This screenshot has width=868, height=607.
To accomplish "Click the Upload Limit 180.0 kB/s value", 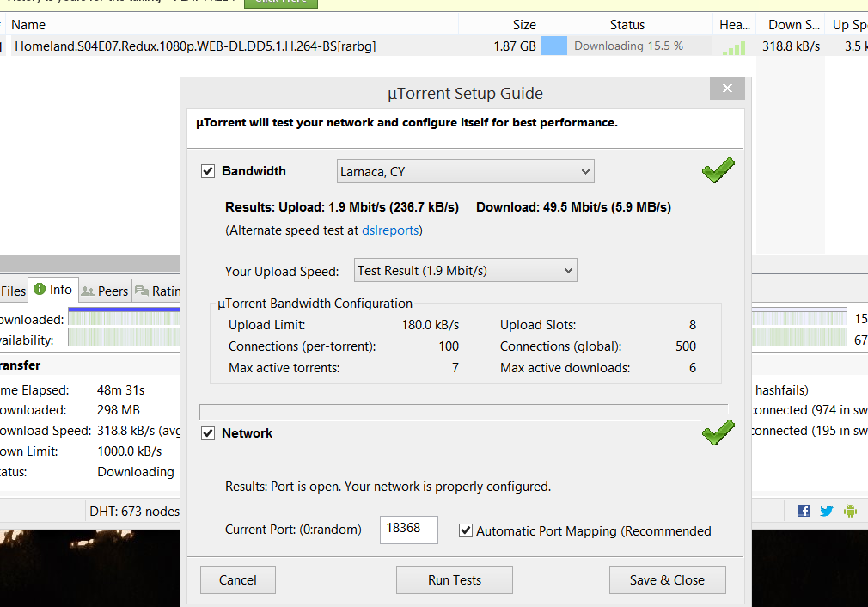I will pos(430,325).
